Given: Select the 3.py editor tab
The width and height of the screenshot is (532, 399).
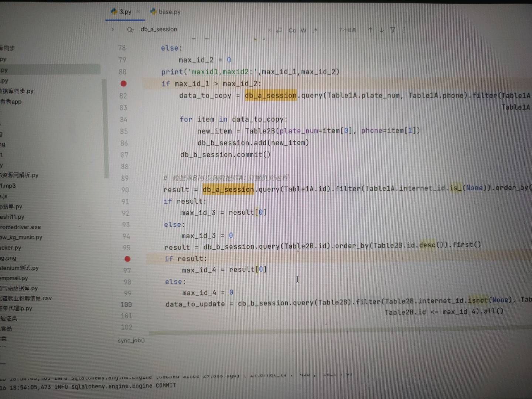Looking at the screenshot, I should point(125,12).
